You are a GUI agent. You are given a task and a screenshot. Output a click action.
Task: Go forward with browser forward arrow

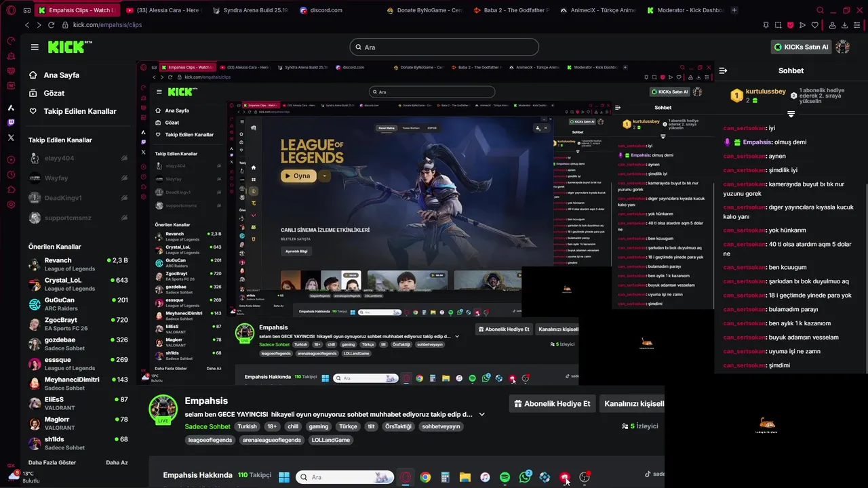pyautogui.click(x=38, y=25)
